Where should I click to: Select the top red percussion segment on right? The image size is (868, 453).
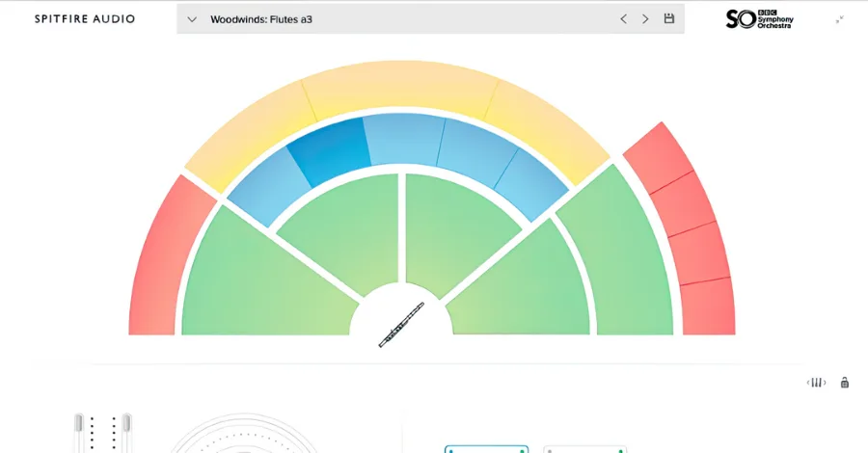[x=658, y=158]
